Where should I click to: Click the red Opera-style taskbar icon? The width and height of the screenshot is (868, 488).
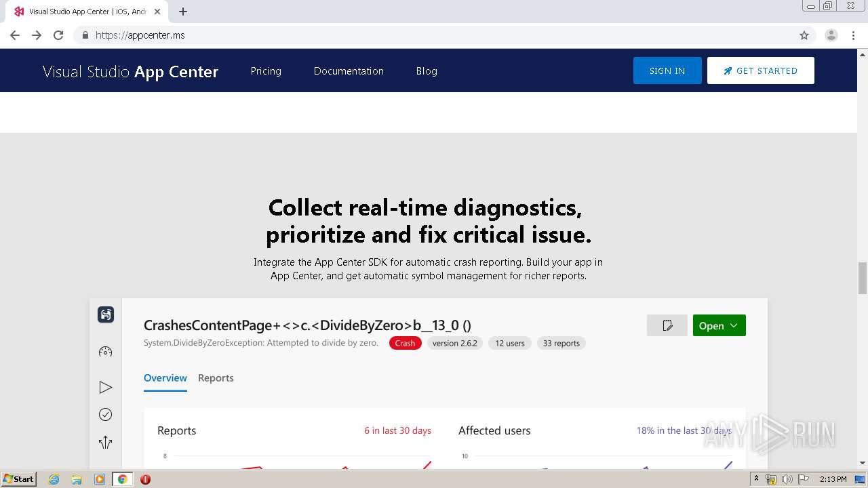pos(145,479)
